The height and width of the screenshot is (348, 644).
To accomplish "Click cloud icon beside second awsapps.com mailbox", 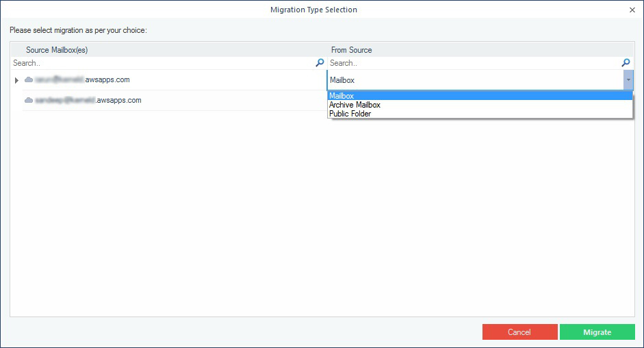I will (x=29, y=100).
